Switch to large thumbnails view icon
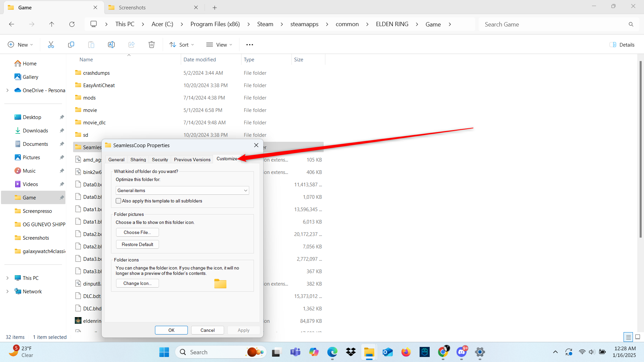 click(x=638, y=337)
